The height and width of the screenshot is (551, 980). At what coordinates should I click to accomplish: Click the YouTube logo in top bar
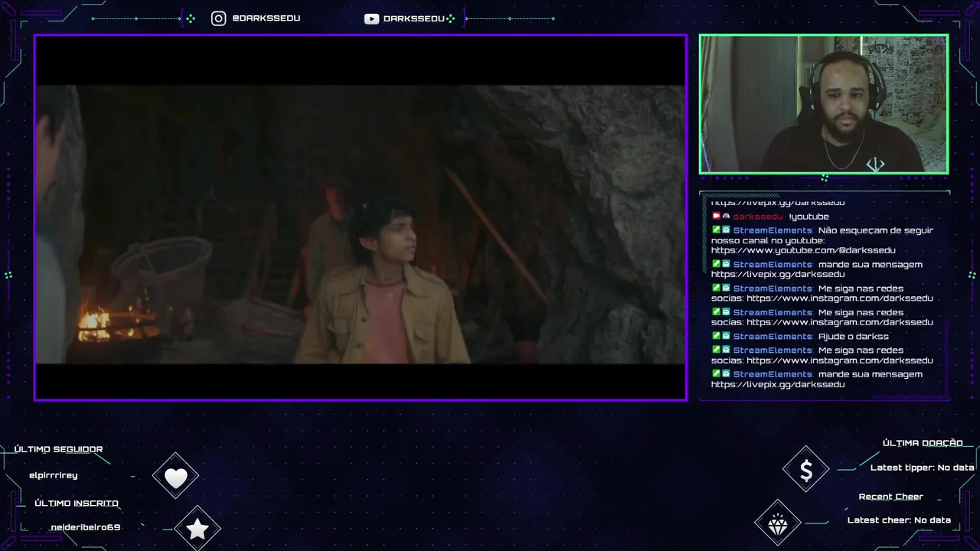tap(371, 18)
